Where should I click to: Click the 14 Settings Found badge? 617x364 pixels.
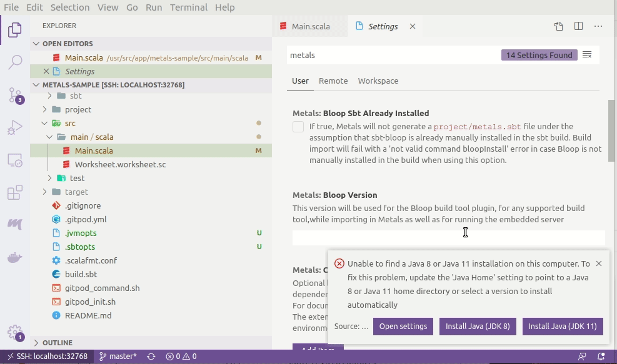539,55
